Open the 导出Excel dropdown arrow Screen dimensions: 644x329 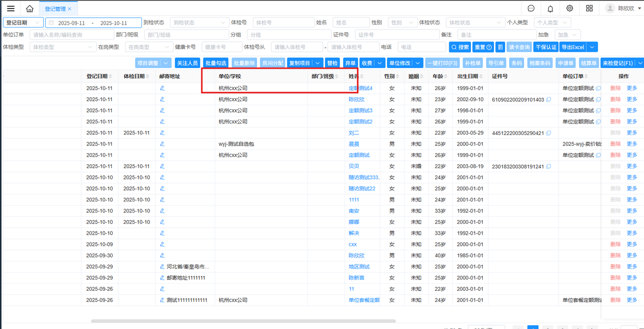click(592, 47)
